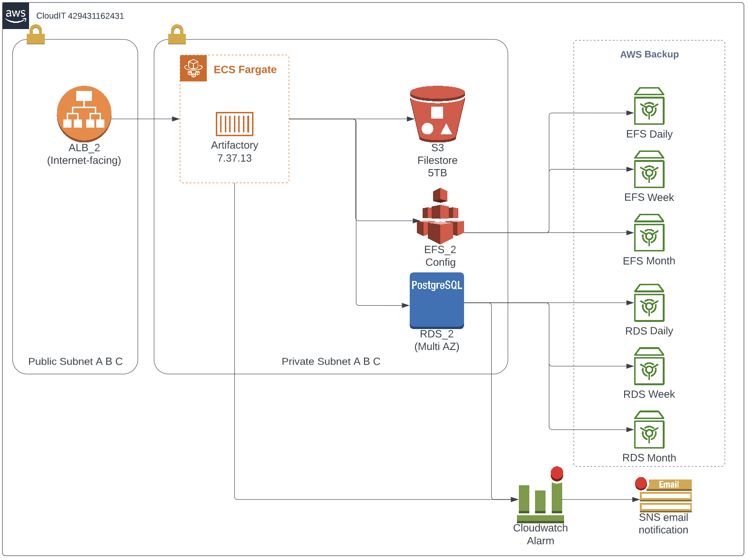Image resolution: width=748 pixels, height=560 pixels.
Task: Click the ECS Fargate service icon
Action: (193, 68)
